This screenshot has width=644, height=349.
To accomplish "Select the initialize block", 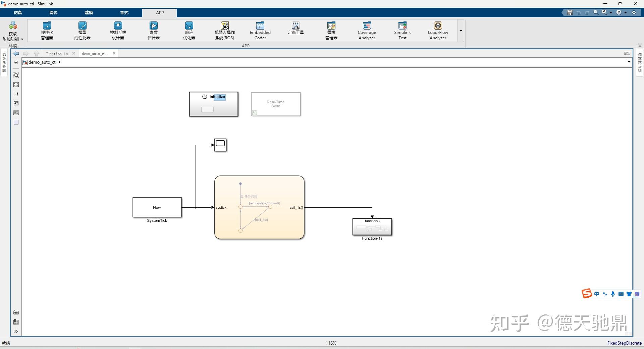I will coord(214,104).
